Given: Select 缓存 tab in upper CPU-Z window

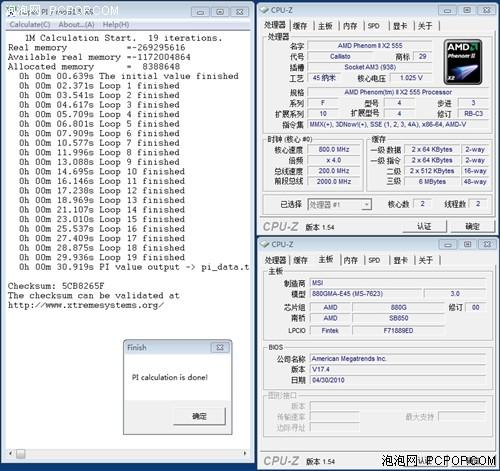Looking at the screenshot, I should point(300,26).
